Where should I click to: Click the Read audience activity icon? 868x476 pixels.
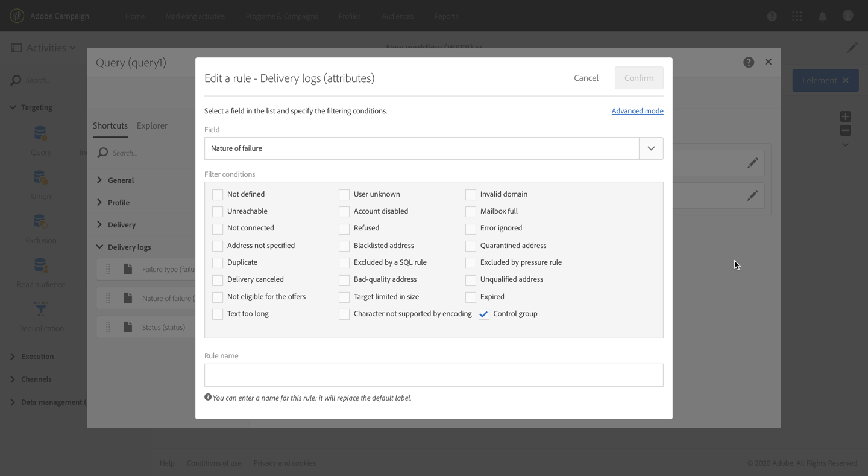point(40,265)
